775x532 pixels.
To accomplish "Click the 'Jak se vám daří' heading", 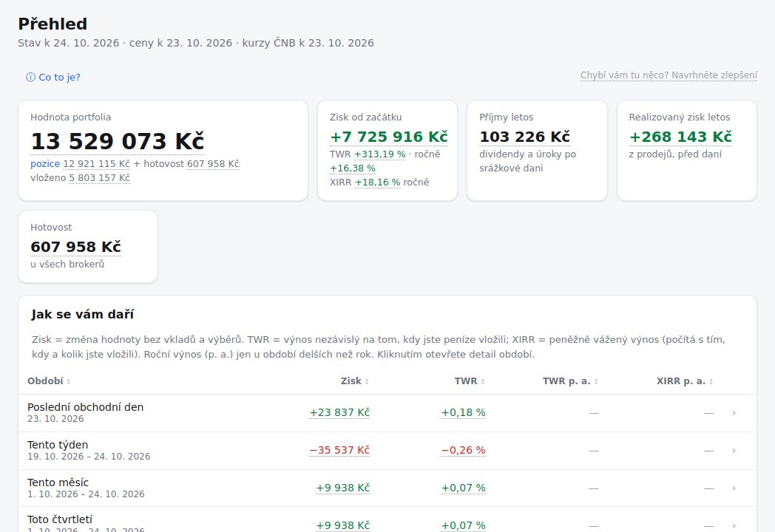I will [x=83, y=315].
